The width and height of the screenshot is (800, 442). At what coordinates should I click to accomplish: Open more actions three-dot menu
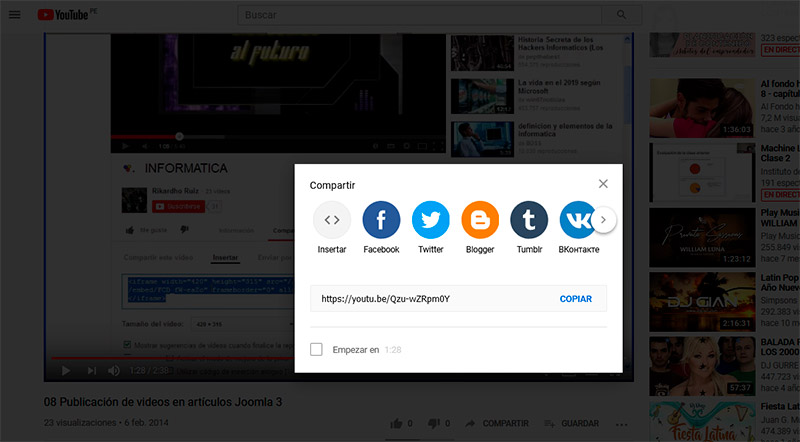[621, 424]
